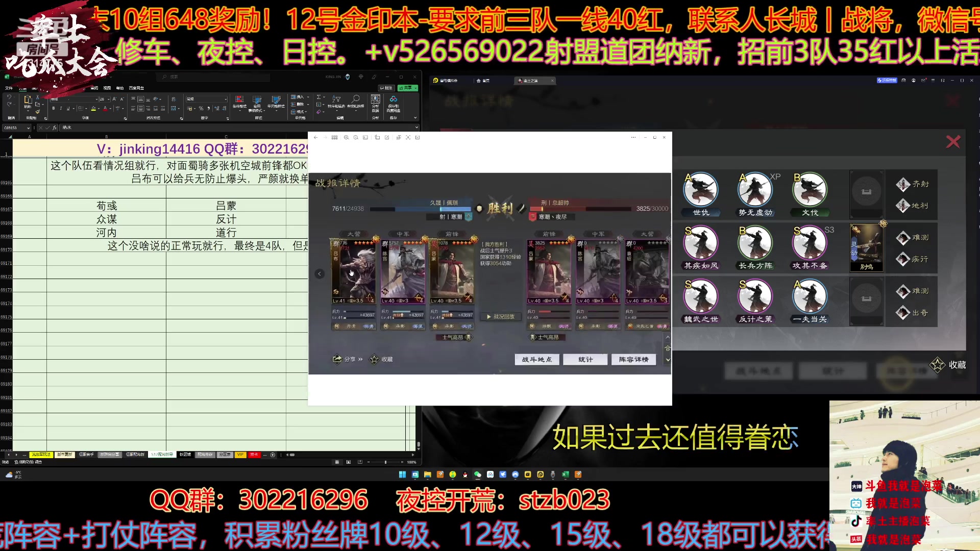Viewport: 980px width, 551px height.
Task: Click the edit image pencil icon in viewer
Action: point(387,137)
